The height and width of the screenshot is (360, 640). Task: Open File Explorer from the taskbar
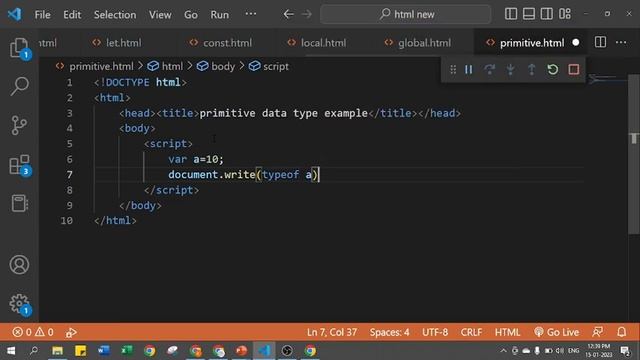57,350
